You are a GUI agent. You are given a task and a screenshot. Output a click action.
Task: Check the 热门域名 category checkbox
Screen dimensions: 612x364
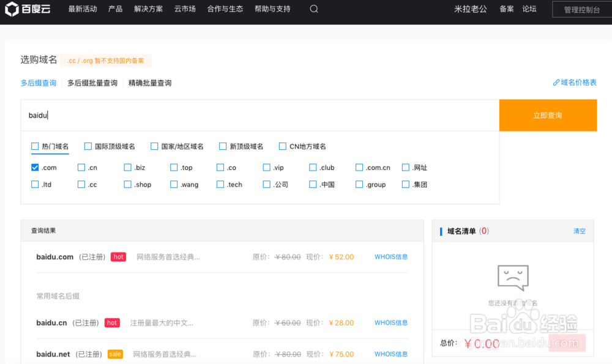[x=35, y=146]
